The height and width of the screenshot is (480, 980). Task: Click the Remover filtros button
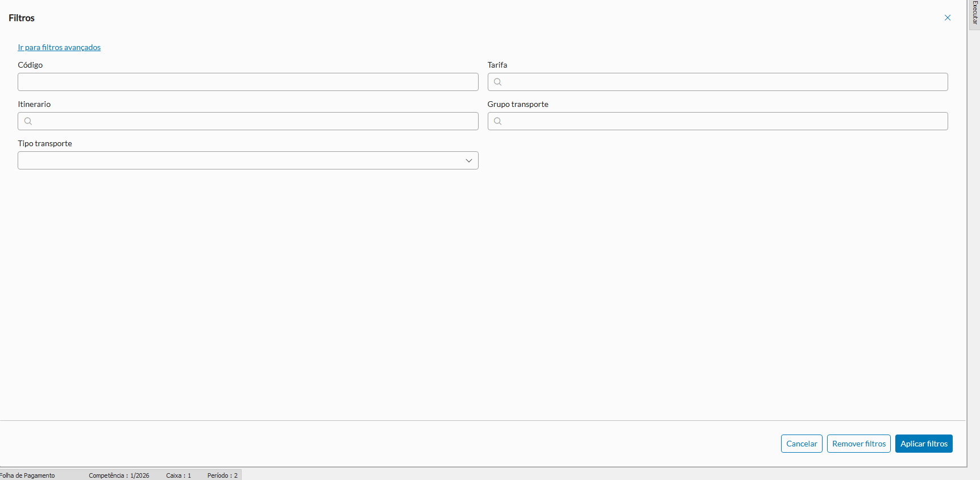click(858, 444)
